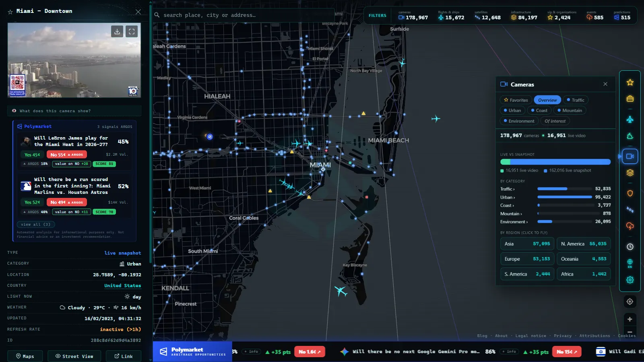Open the FILTERS menu in top bar

[378, 16]
